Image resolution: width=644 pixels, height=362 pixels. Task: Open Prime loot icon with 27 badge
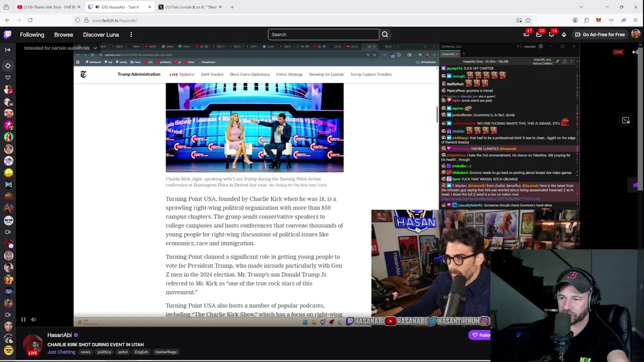526,34
